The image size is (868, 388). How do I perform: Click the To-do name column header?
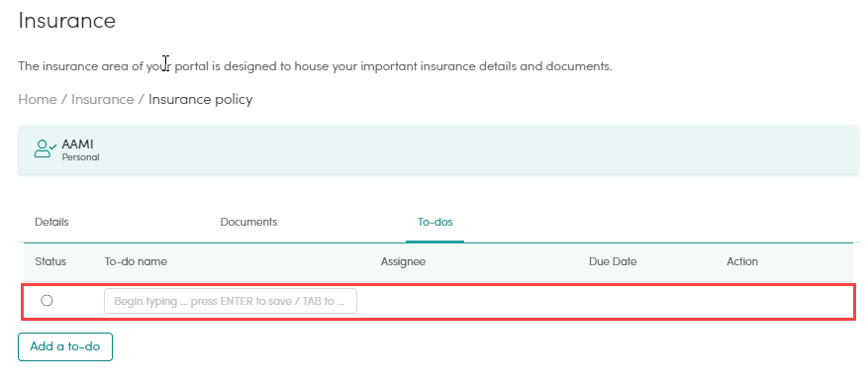pos(136,262)
